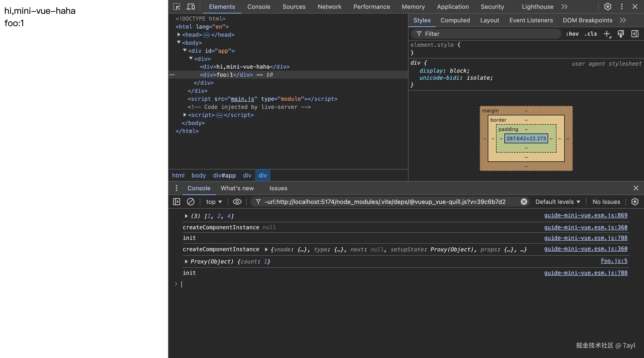Screen dimensions: 644x358
Task: Open DevTools settings gear icon
Action: (x=608, y=7)
